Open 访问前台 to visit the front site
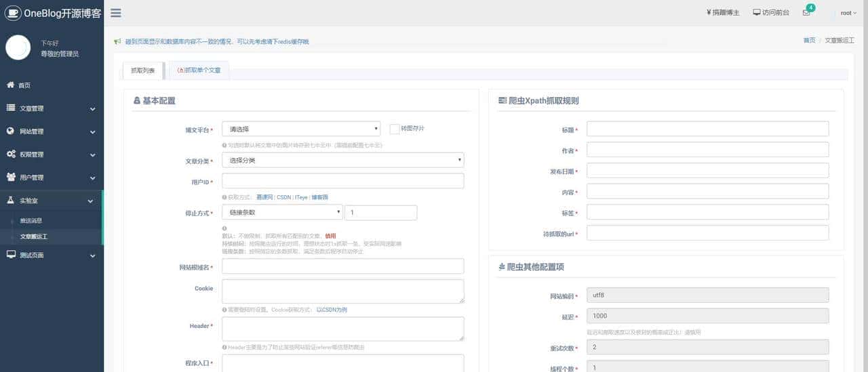Image resolution: width=868 pixels, height=372 pixels. coord(771,13)
